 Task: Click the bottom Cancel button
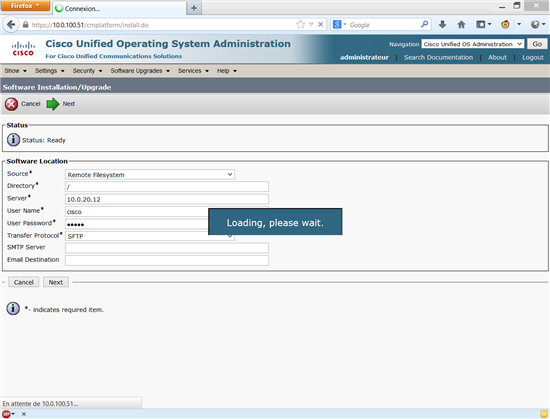click(24, 282)
